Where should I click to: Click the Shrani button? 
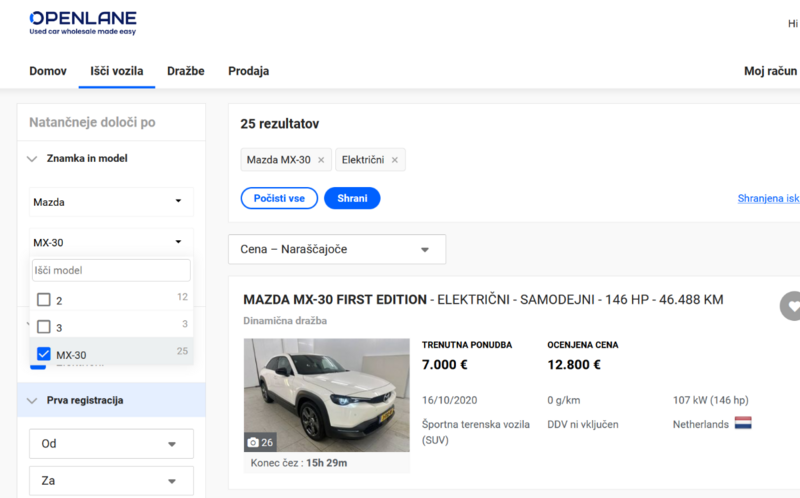(352, 198)
